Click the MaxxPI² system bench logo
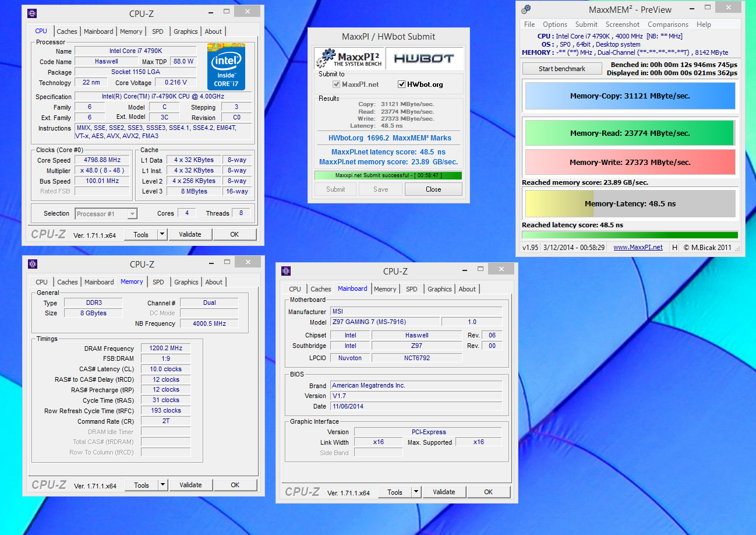This screenshot has height=535, width=756. pos(349,59)
